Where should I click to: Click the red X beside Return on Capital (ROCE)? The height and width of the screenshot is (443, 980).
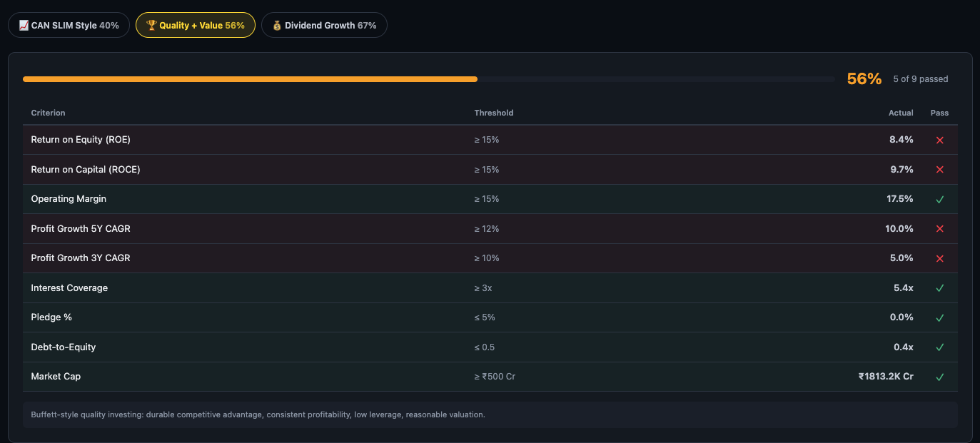tap(940, 169)
